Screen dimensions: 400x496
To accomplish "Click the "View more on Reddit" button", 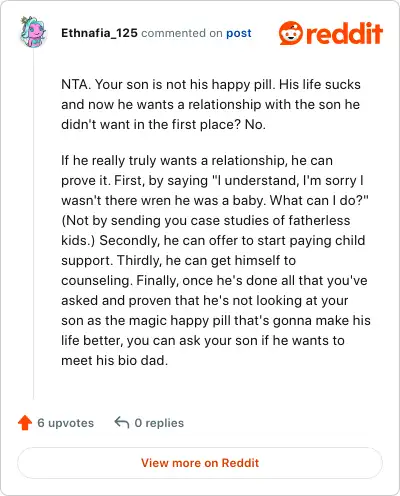I will pos(200,463).
